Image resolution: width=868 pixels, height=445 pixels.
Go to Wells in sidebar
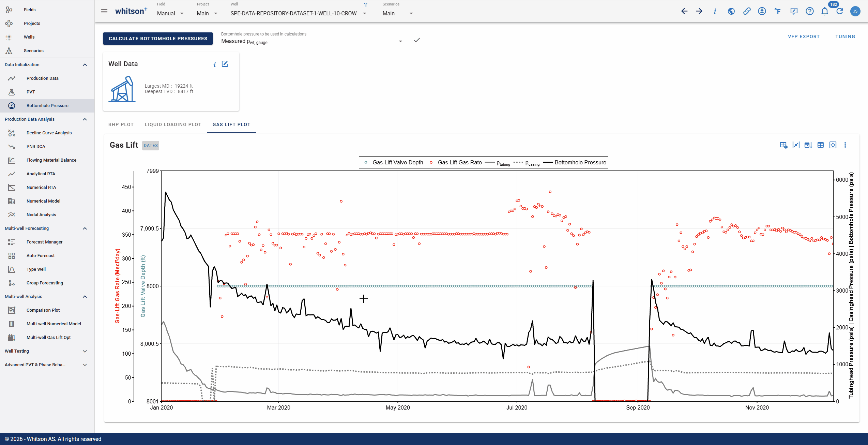tap(47, 37)
